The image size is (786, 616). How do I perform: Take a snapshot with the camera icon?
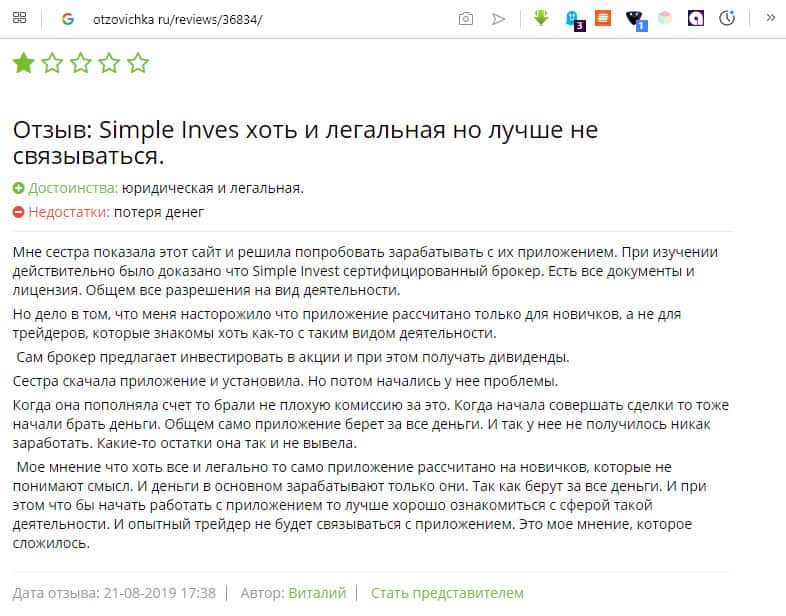(x=466, y=18)
